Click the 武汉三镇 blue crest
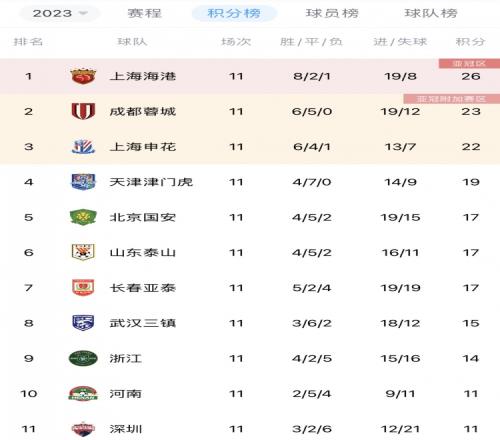 (x=83, y=323)
